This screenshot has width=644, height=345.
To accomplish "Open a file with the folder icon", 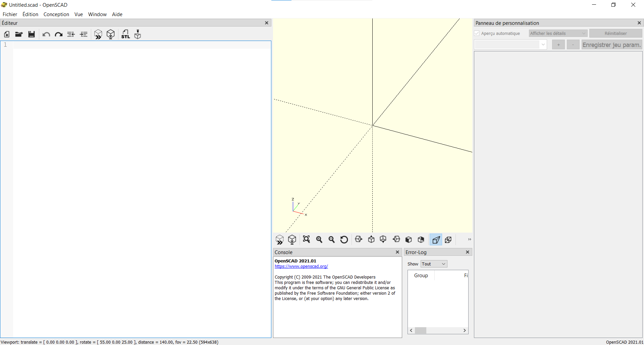I will [x=19, y=34].
